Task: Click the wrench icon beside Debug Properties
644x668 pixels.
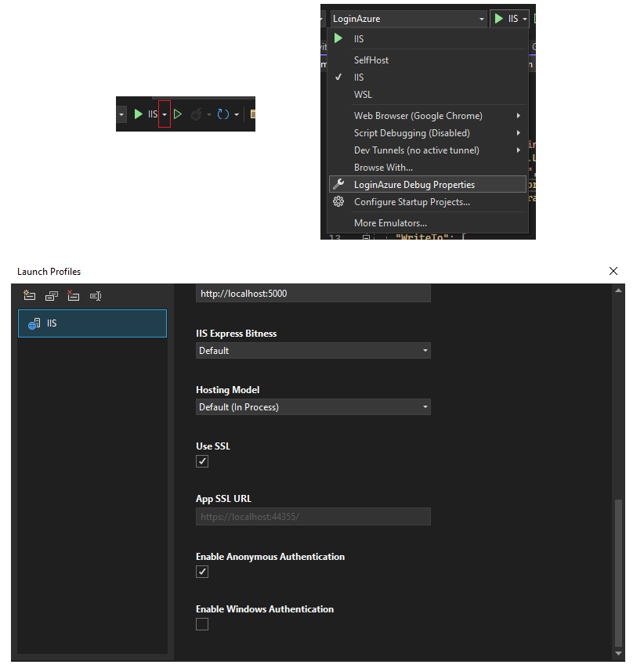Action: (x=338, y=184)
